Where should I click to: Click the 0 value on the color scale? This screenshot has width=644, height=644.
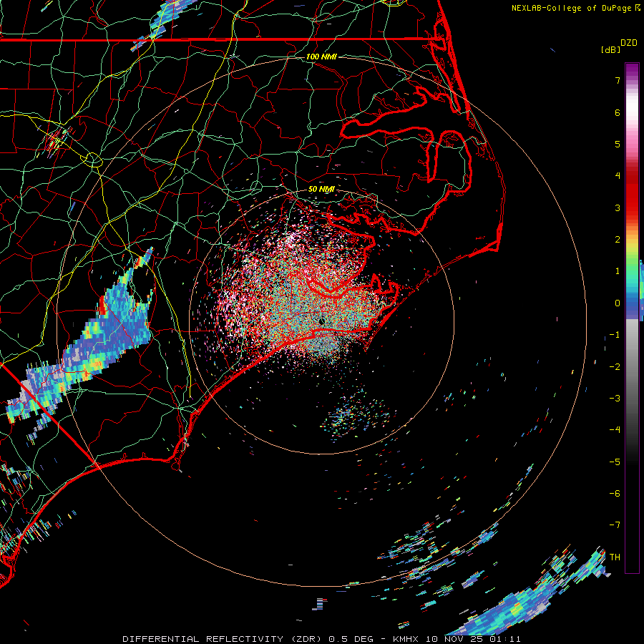click(618, 303)
